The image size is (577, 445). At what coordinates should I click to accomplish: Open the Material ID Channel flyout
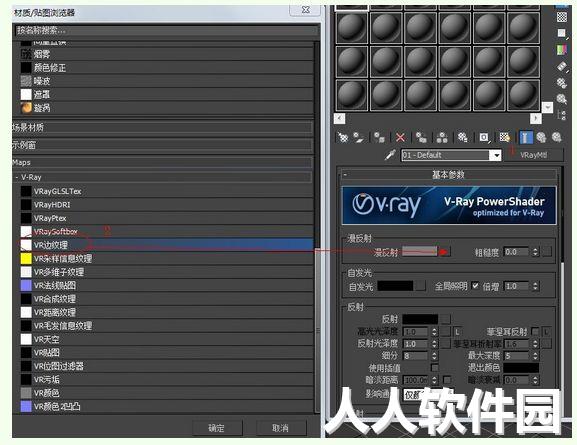pos(484,138)
